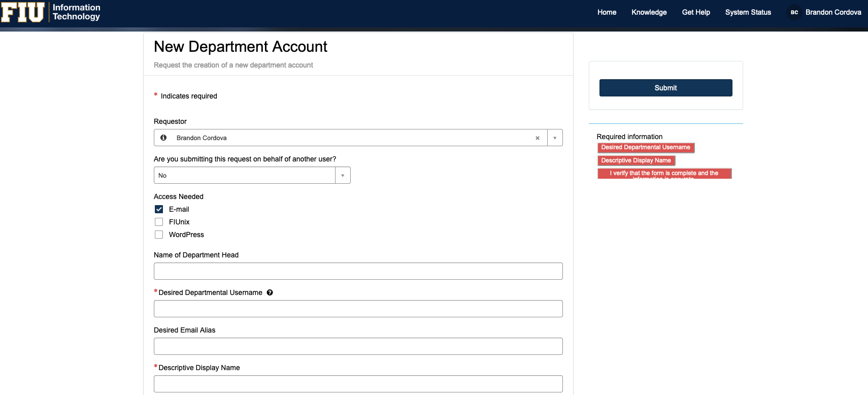
Task: Check the FIUnix access checkbox
Action: 159,222
